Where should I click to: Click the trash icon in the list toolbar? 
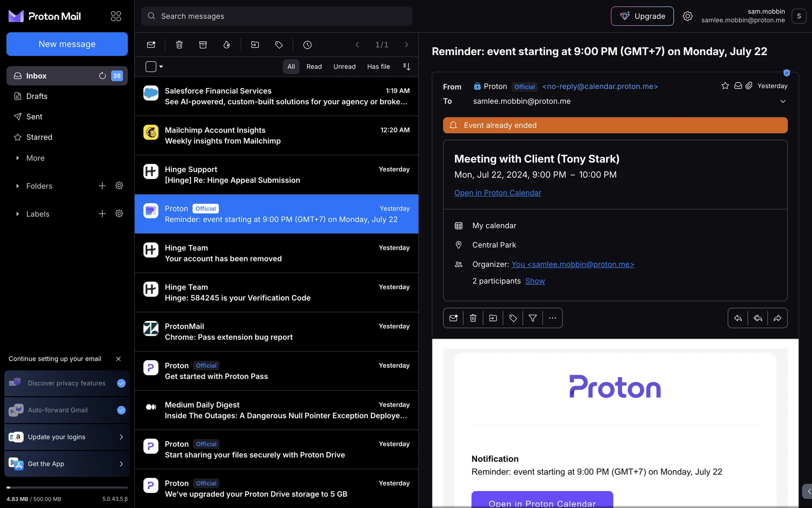coord(179,45)
